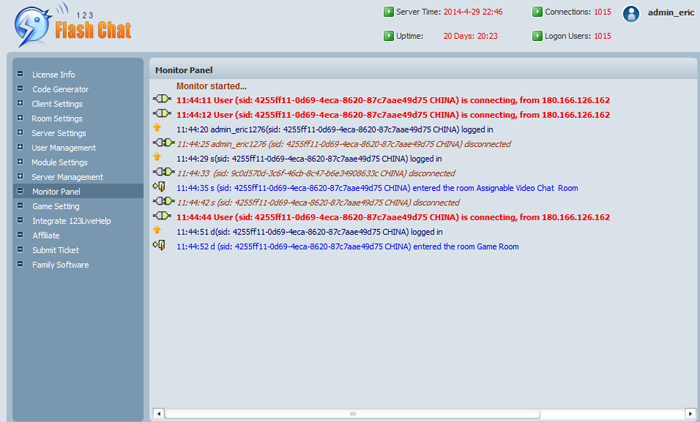This screenshot has width=700, height=422.
Task: Open Server Management in the sidebar
Action: pyautogui.click(x=67, y=177)
